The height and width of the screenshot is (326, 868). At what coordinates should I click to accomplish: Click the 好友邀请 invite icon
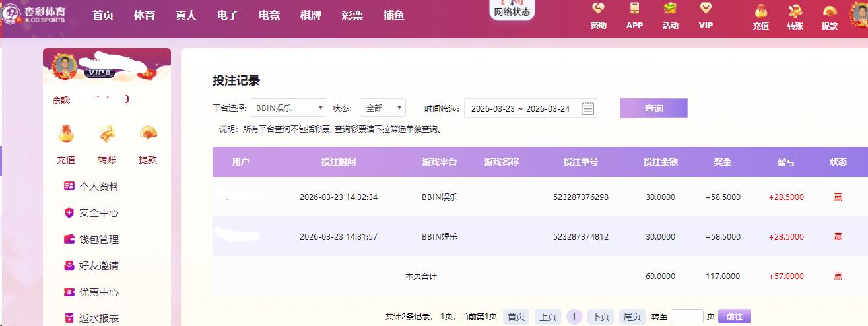69,265
